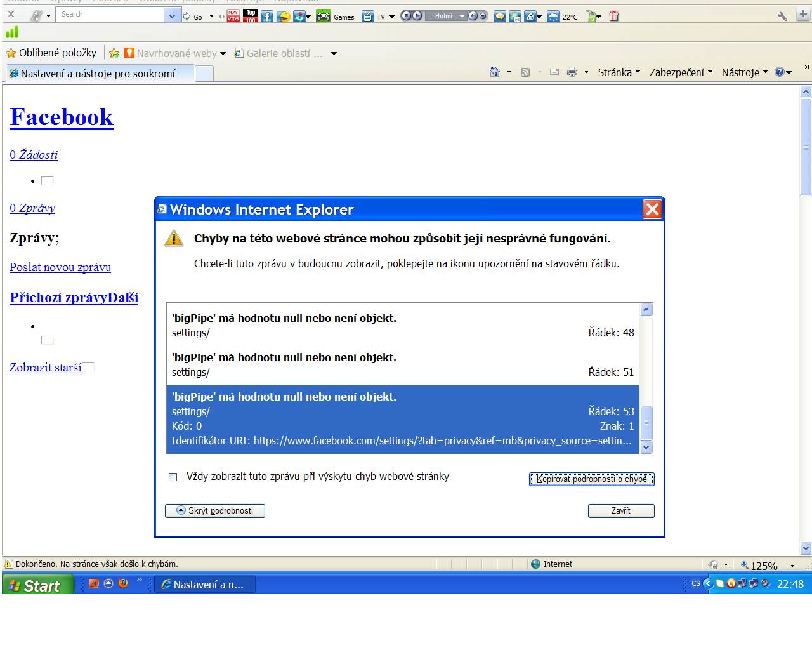Click the Read mail envelope icon
812x650 pixels.
click(554, 72)
